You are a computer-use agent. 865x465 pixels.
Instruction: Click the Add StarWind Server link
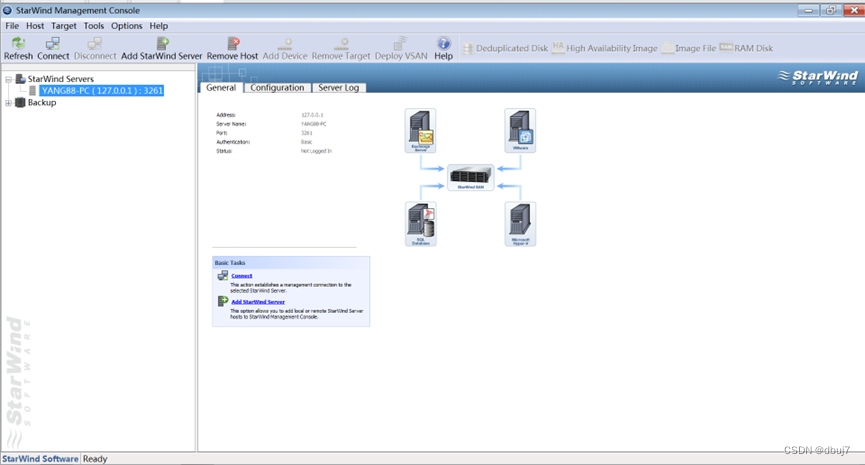click(258, 302)
